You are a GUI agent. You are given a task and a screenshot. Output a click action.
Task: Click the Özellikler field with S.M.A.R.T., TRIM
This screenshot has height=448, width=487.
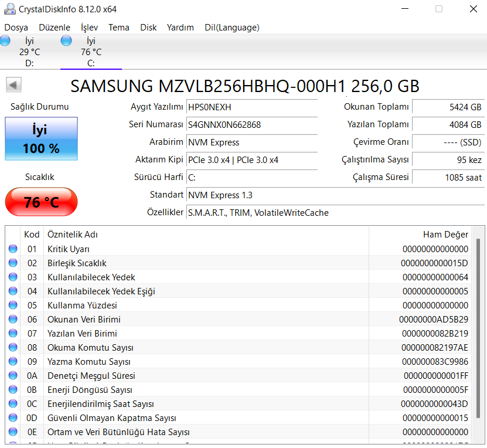point(335,213)
